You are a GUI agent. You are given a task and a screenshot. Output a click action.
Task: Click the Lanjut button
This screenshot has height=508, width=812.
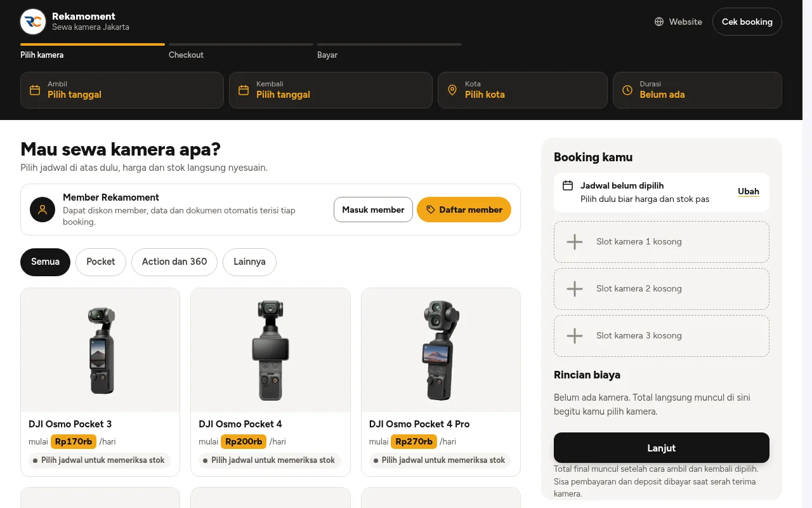point(662,448)
